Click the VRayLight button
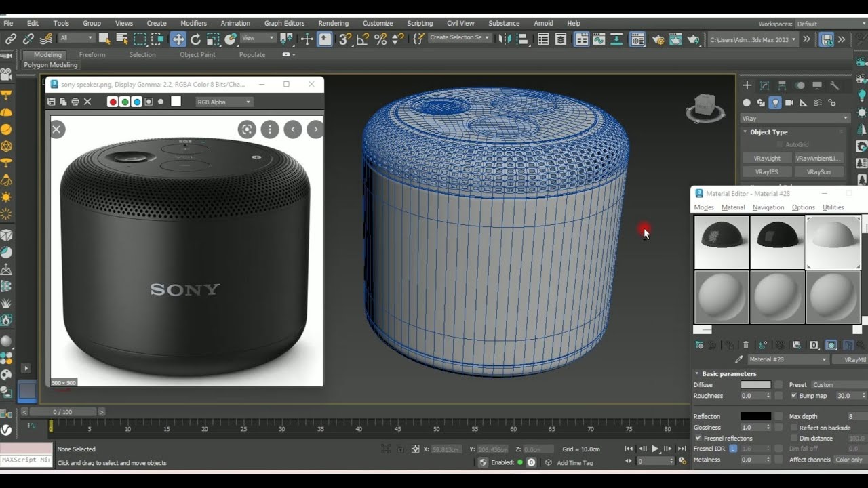Screen dimensions: 868x488 pyautogui.click(x=767, y=158)
